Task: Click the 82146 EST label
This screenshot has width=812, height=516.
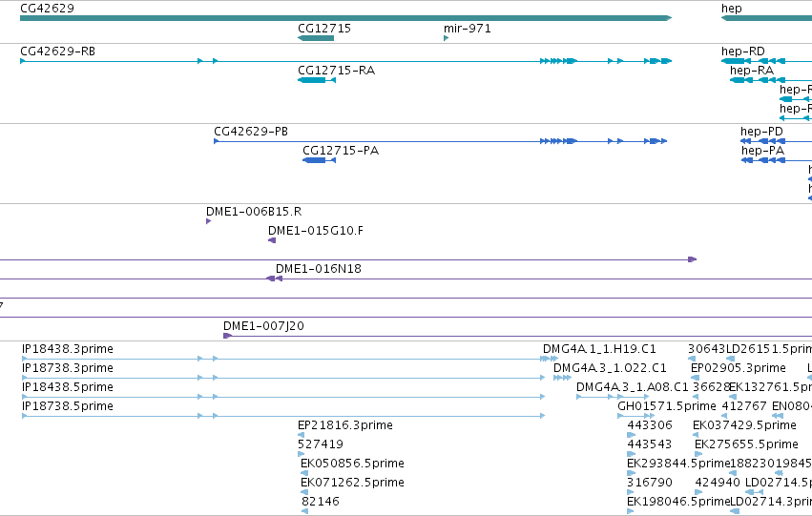Action: pos(321,502)
